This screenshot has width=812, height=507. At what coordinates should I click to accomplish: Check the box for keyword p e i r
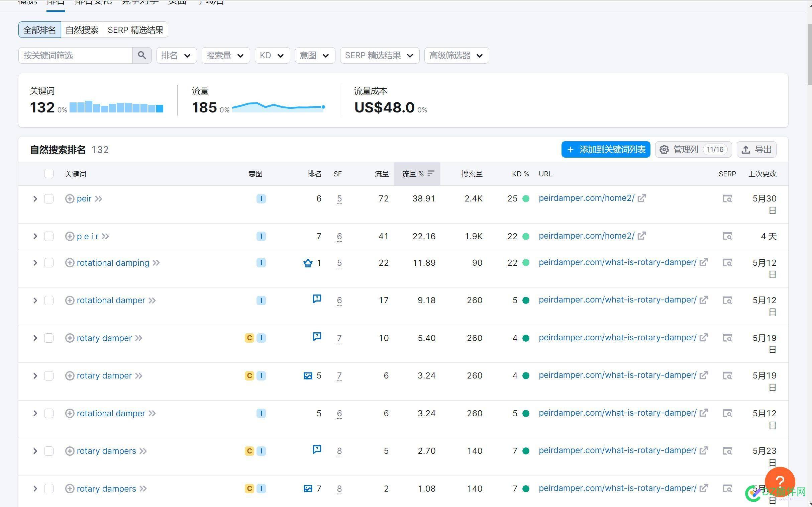tap(49, 236)
